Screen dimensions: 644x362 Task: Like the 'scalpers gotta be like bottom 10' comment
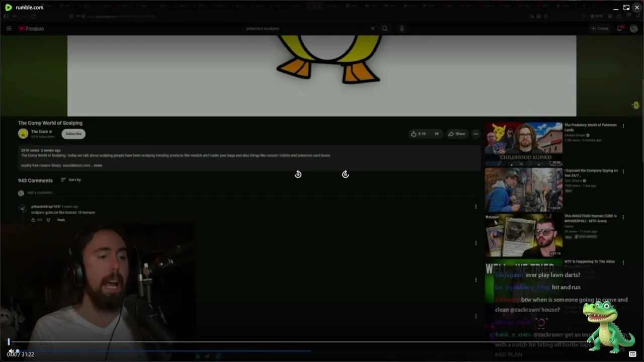point(33,220)
